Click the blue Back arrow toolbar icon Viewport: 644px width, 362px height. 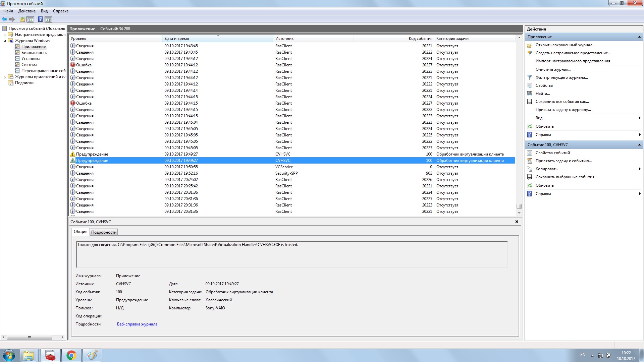click(x=4, y=19)
